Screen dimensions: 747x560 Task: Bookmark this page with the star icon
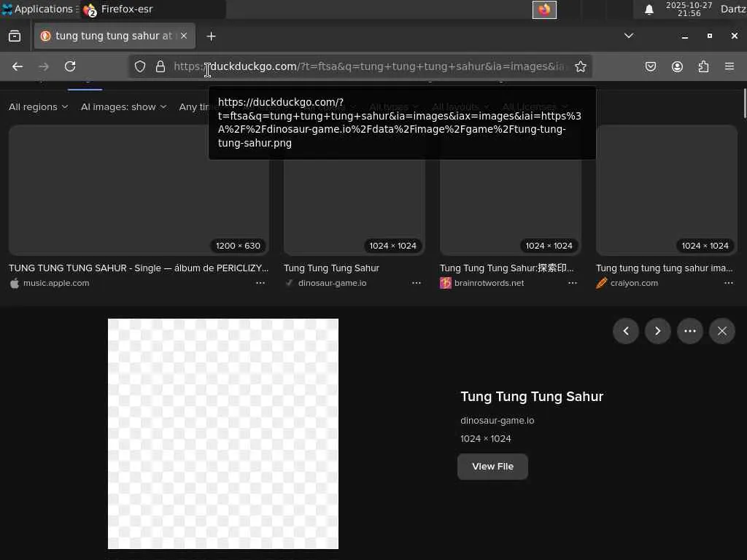pyautogui.click(x=580, y=66)
